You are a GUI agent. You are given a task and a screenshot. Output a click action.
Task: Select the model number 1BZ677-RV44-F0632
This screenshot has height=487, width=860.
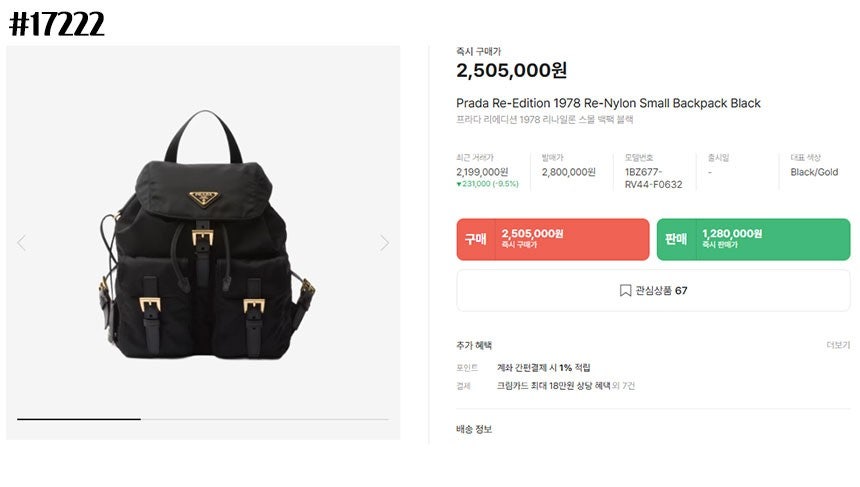(654, 178)
